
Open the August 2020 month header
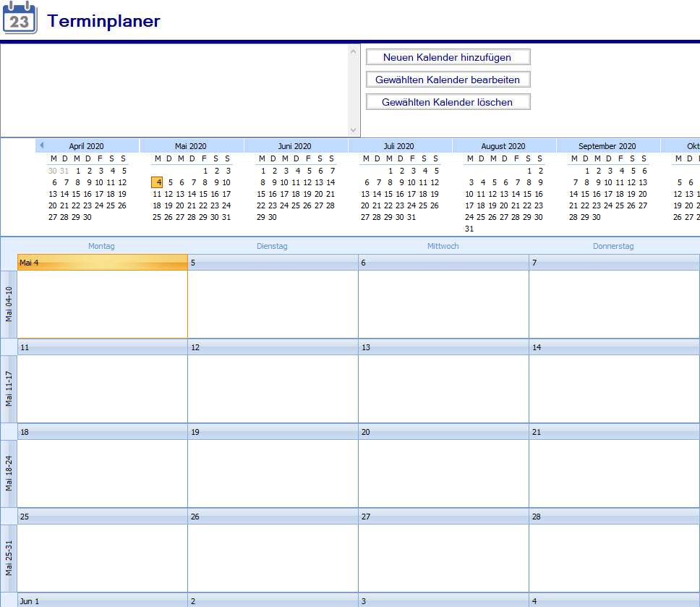pyautogui.click(x=503, y=146)
